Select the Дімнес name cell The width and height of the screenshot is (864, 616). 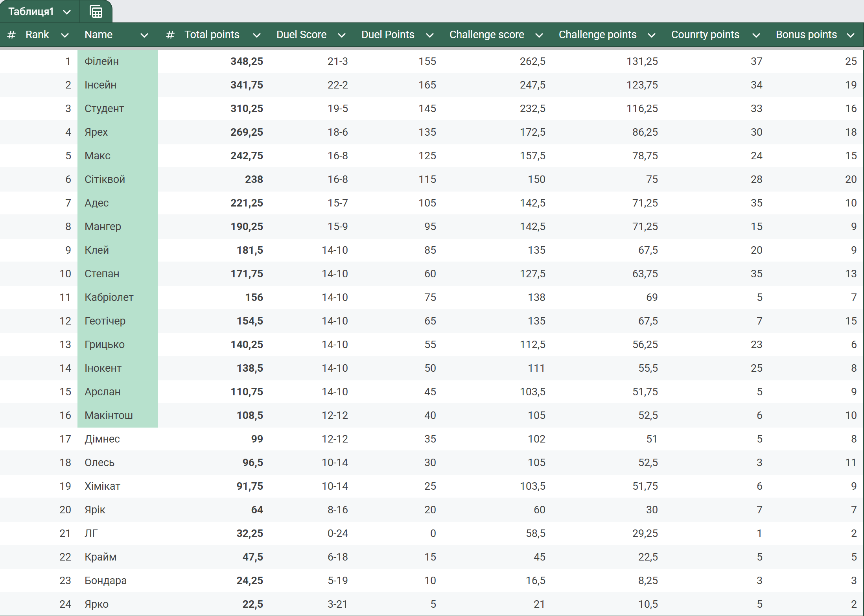pos(102,439)
